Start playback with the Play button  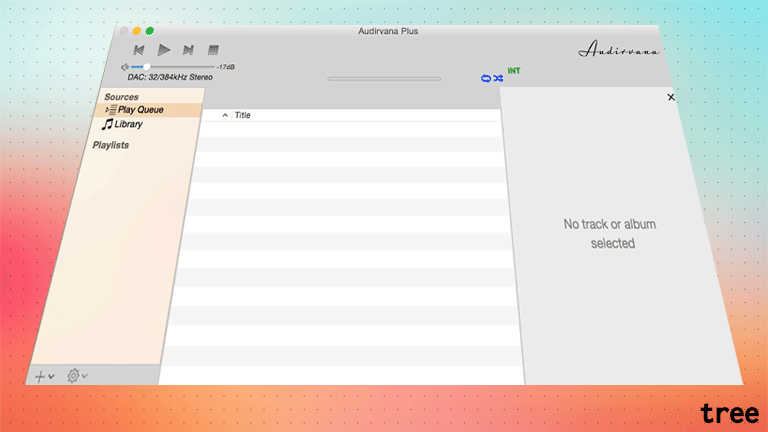pos(164,50)
